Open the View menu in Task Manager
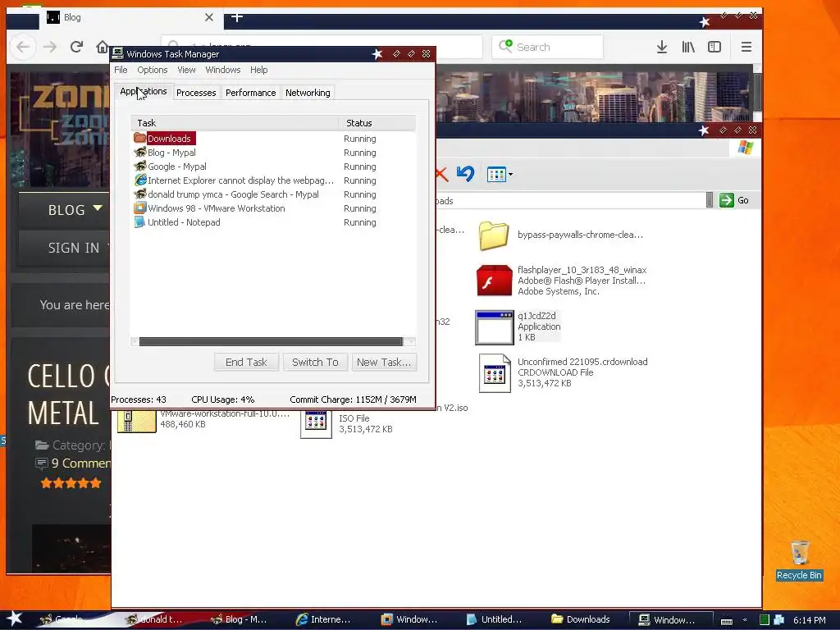 [186, 70]
